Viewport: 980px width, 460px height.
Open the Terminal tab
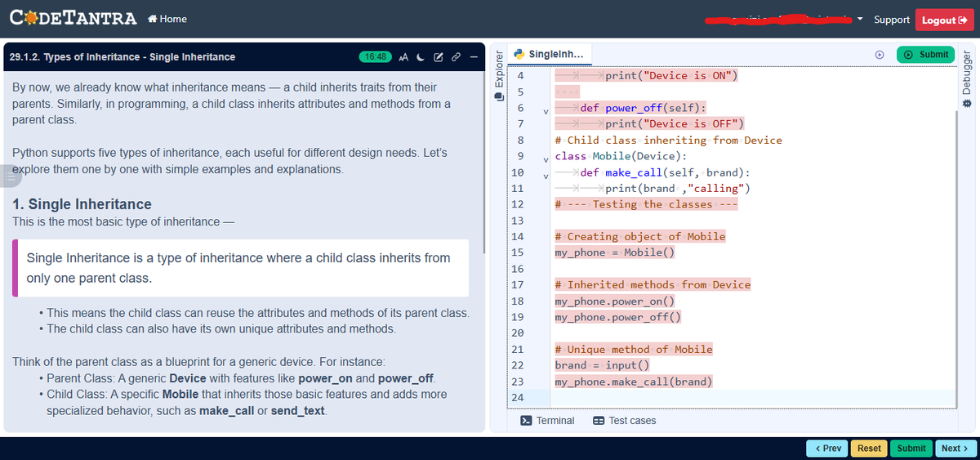[x=547, y=421]
